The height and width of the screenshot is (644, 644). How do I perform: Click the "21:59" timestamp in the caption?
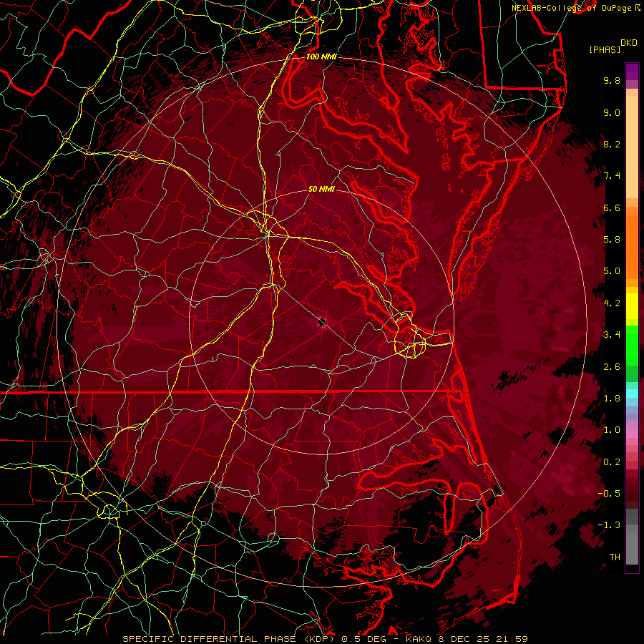(x=513, y=639)
